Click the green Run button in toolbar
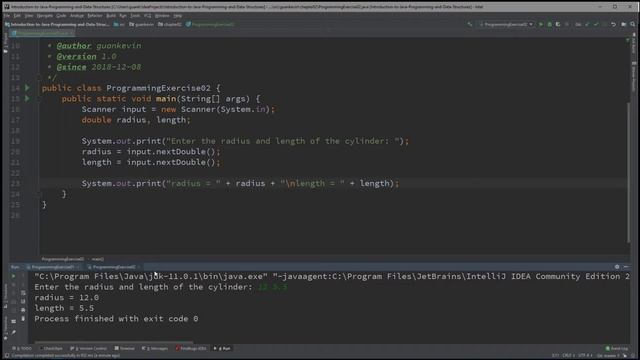The width and height of the screenshot is (640, 360). (x=541, y=24)
